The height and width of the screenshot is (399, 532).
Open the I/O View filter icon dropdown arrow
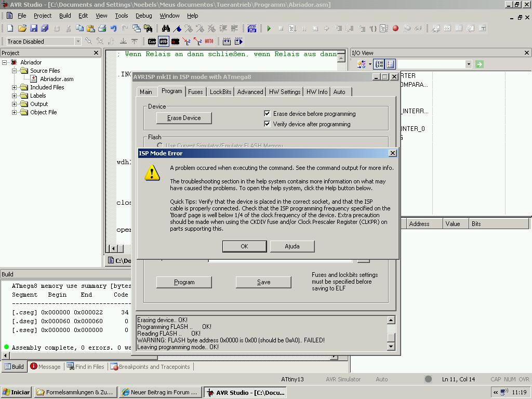[x=370, y=64]
